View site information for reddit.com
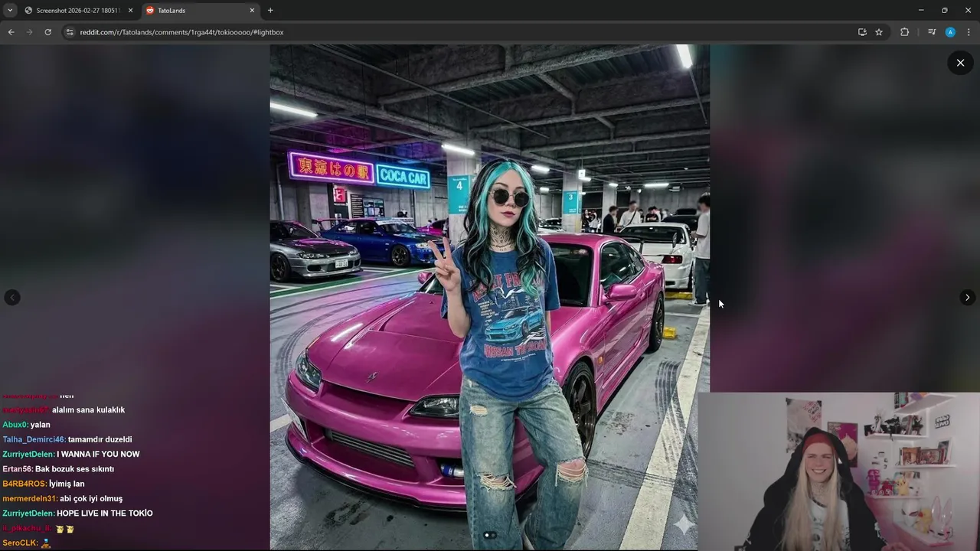Screen dimensions: 980x551 [70, 32]
